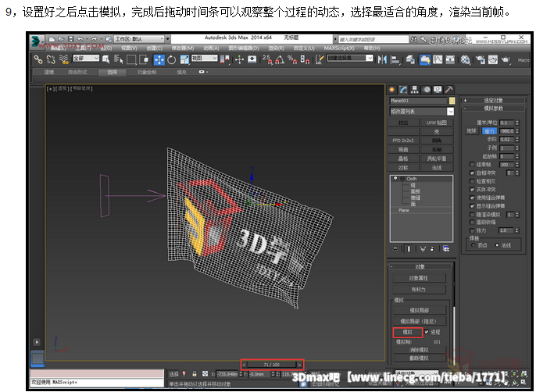536x392 pixels.
Task: Open the 图形编辑器(D) menu
Action: coord(244,48)
